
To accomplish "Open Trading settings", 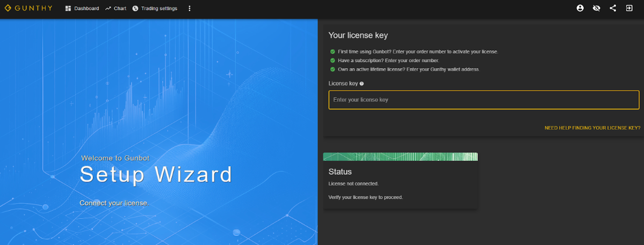I will (x=155, y=8).
